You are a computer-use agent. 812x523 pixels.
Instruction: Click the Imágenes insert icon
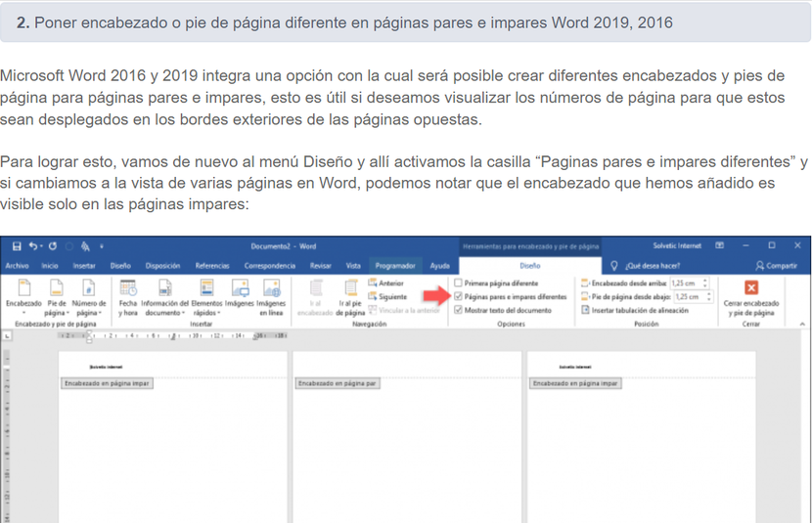[x=239, y=291]
